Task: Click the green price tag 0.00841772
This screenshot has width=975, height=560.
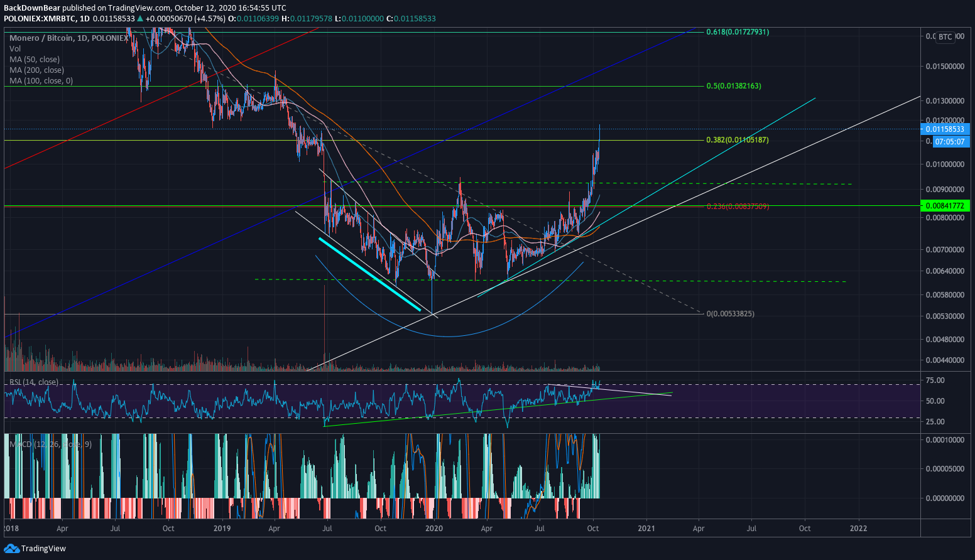Action: (x=945, y=205)
